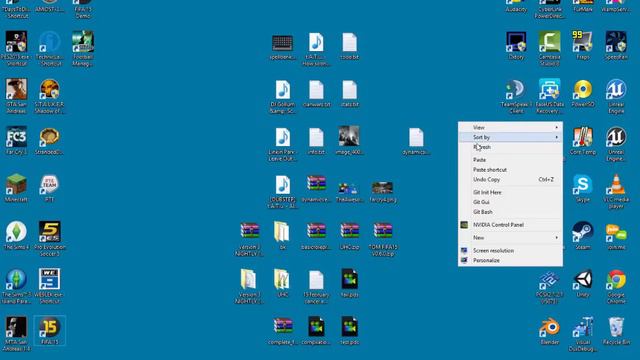Expand the View submenu in context menu
This screenshot has width=640, height=360.
(x=510, y=127)
